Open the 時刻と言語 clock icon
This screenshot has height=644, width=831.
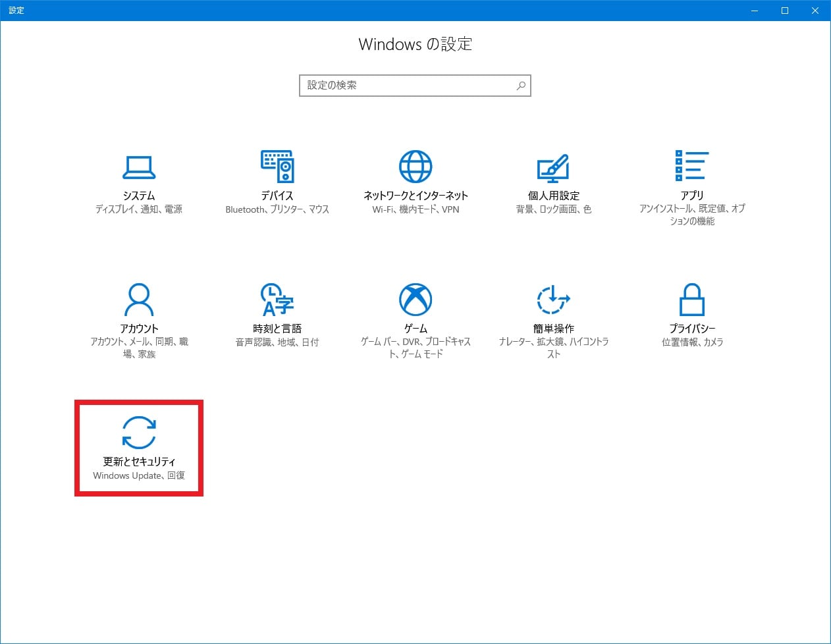point(277,300)
